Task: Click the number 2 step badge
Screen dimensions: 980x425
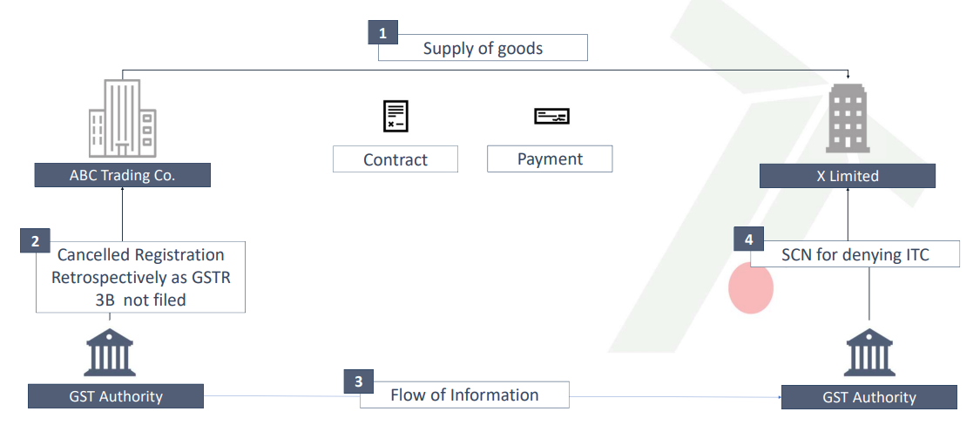Action: (35, 241)
